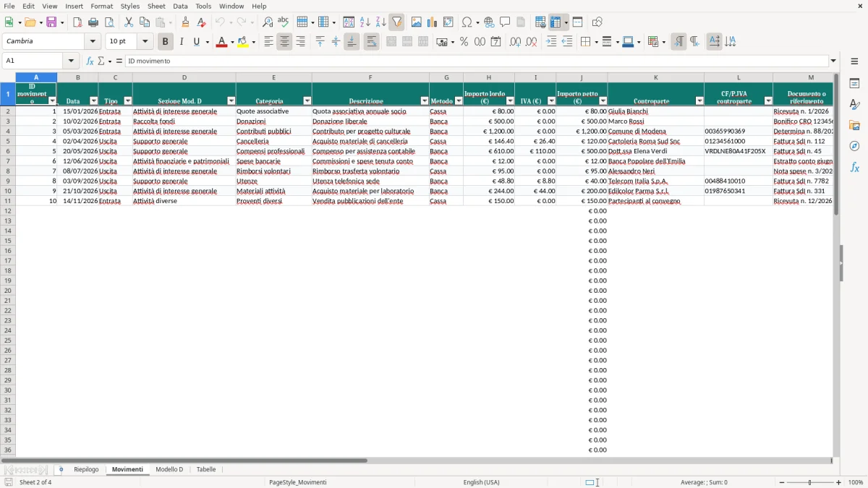This screenshot has height=488, width=868.
Task: Export directly as PDF
Action: (77, 22)
